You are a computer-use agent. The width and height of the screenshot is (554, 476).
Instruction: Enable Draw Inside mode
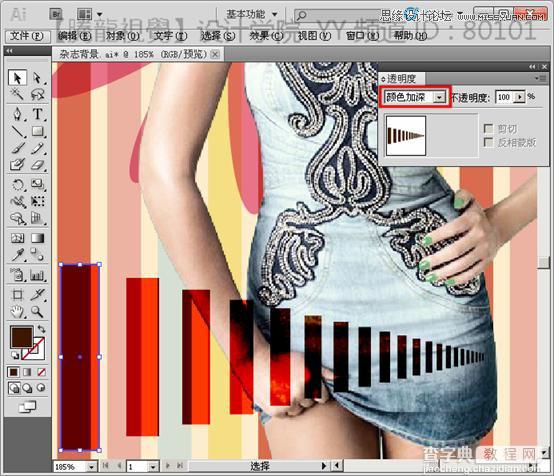[41, 388]
